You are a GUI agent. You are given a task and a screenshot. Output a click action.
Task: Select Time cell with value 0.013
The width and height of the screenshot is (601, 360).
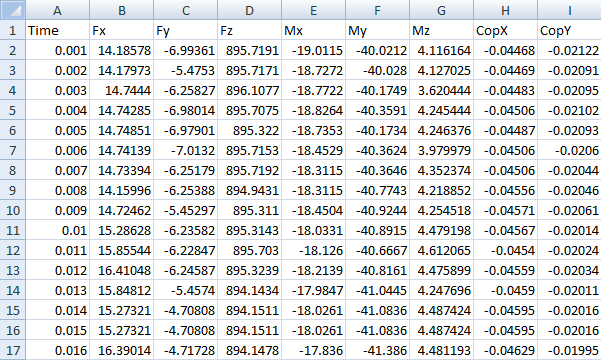(x=57, y=290)
